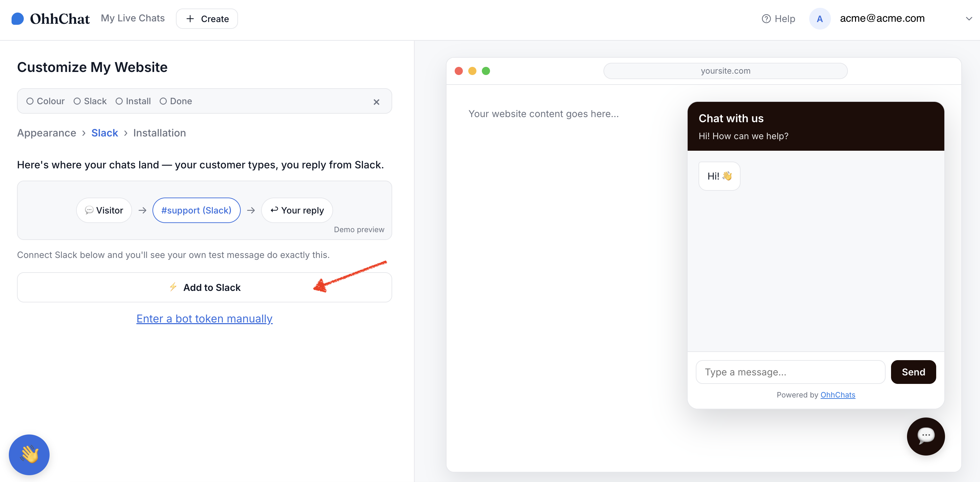Image resolution: width=980 pixels, height=482 pixels.
Task: Focus the Type a message field
Action: click(790, 372)
